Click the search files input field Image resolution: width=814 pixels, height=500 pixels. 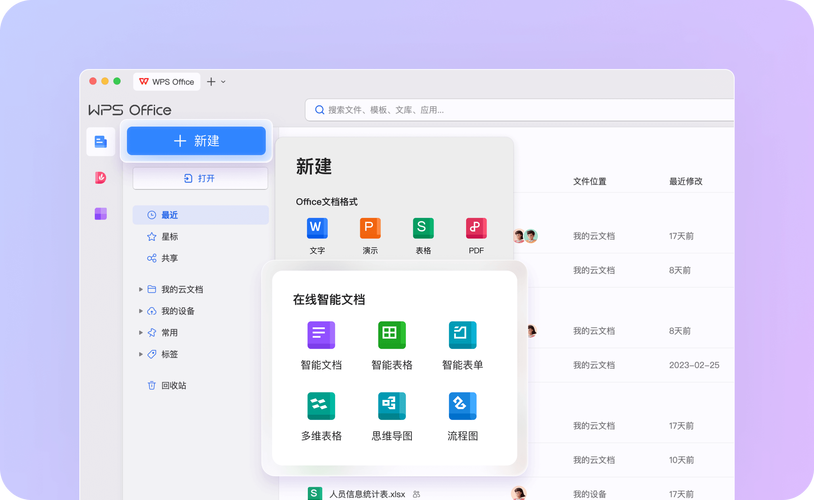click(x=520, y=110)
